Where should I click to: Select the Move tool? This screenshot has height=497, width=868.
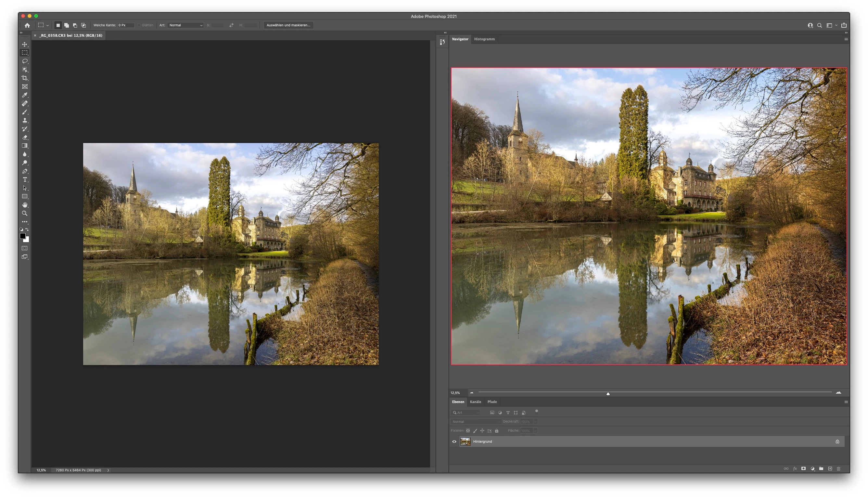tap(25, 45)
